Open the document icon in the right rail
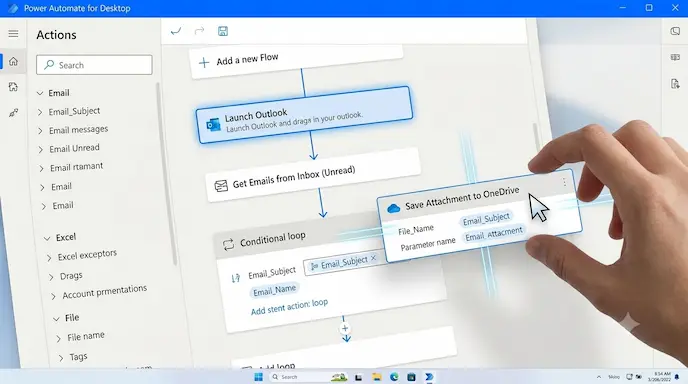 [x=675, y=83]
